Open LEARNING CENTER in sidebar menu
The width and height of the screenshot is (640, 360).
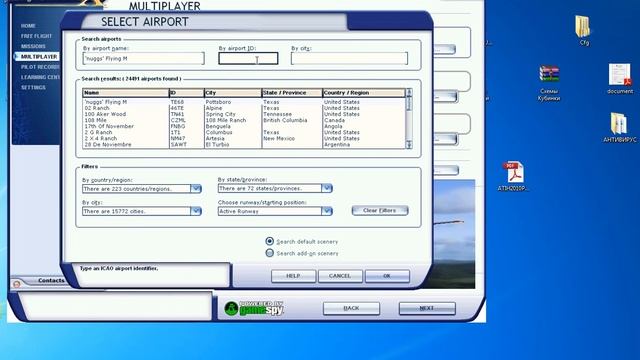pos(40,77)
